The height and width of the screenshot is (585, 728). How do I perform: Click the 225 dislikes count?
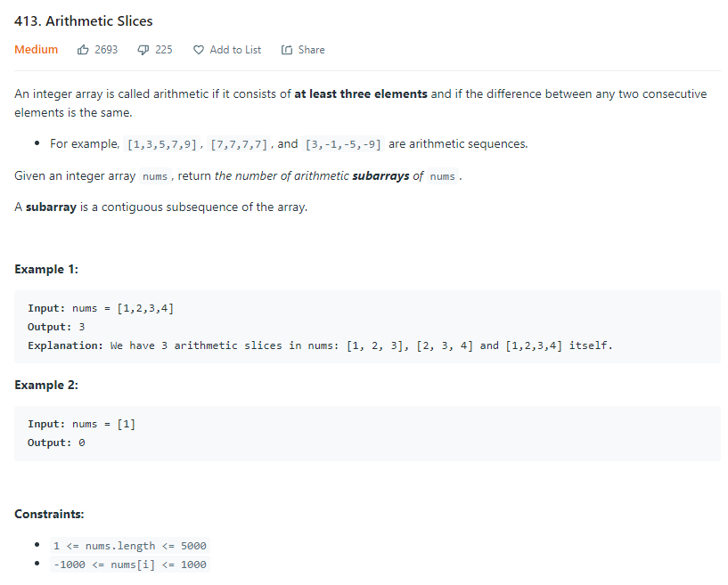click(163, 50)
